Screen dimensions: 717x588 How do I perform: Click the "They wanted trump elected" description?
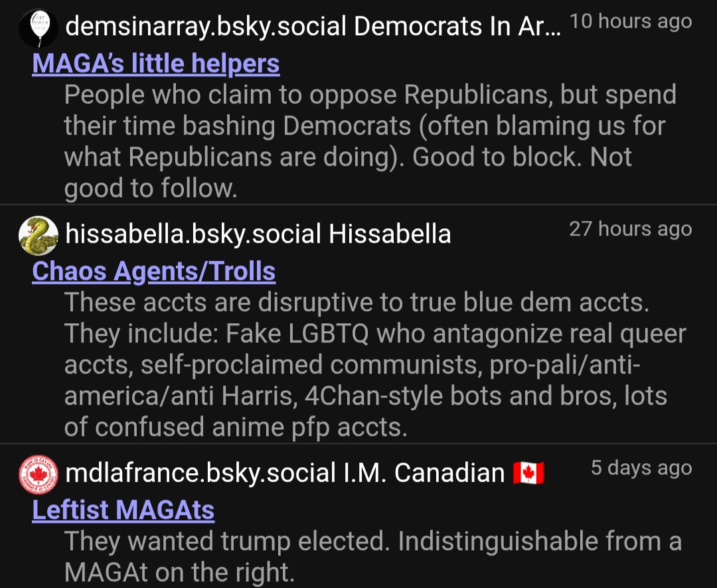[372, 542]
